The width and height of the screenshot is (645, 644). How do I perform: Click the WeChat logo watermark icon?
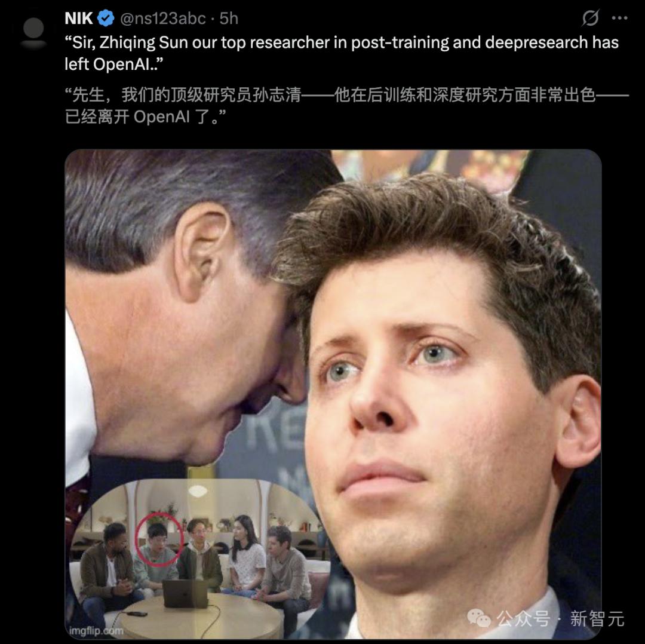[x=479, y=618]
